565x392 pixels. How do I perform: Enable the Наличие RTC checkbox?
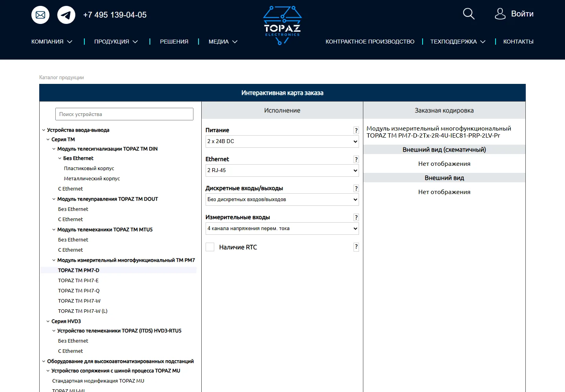pos(210,247)
